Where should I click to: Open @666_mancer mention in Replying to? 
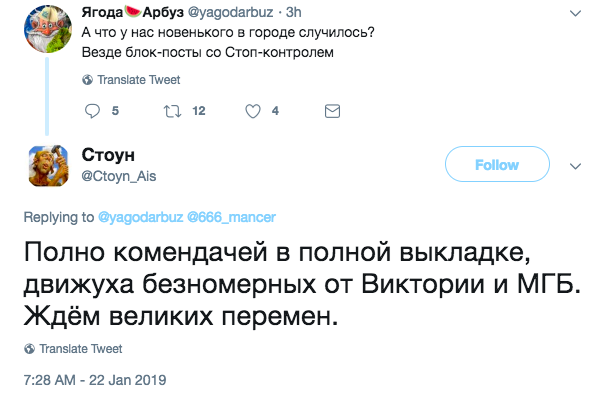tap(231, 217)
